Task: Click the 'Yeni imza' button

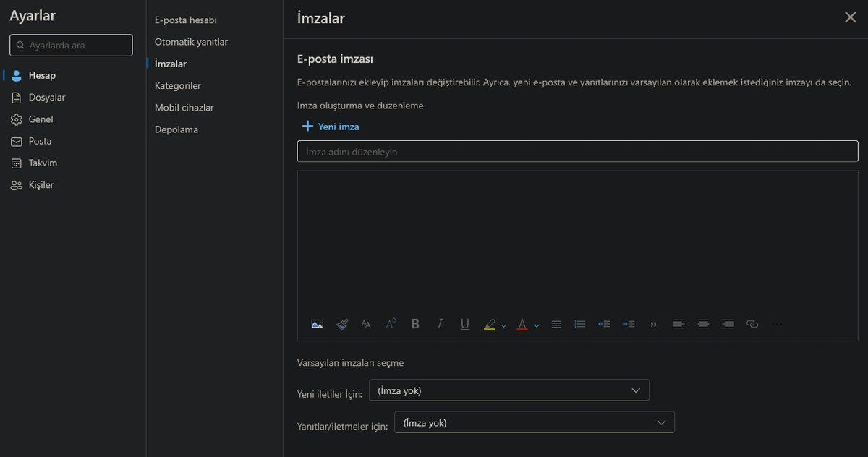Action: tap(331, 127)
